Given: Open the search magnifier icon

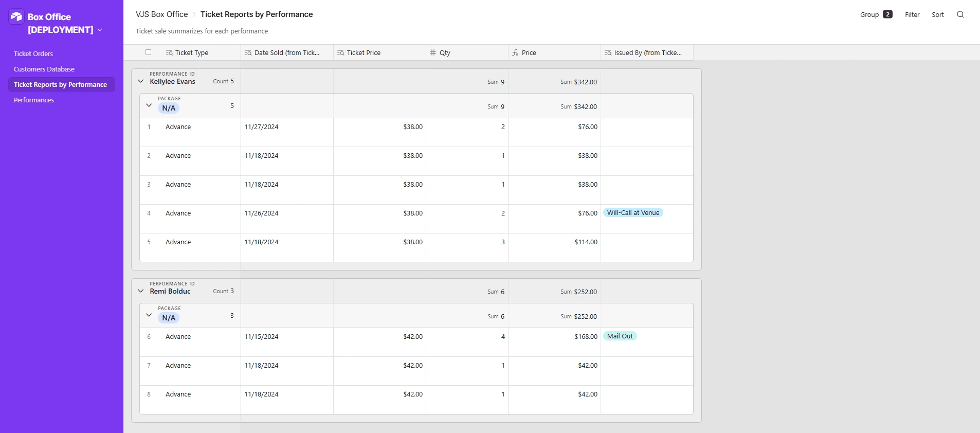Looking at the screenshot, I should point(960,14).
